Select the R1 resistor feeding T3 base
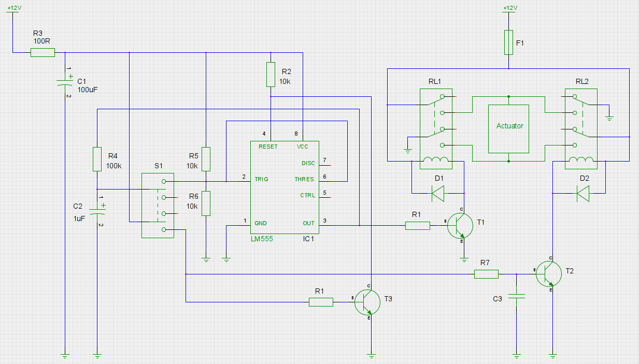 (321, 302)
